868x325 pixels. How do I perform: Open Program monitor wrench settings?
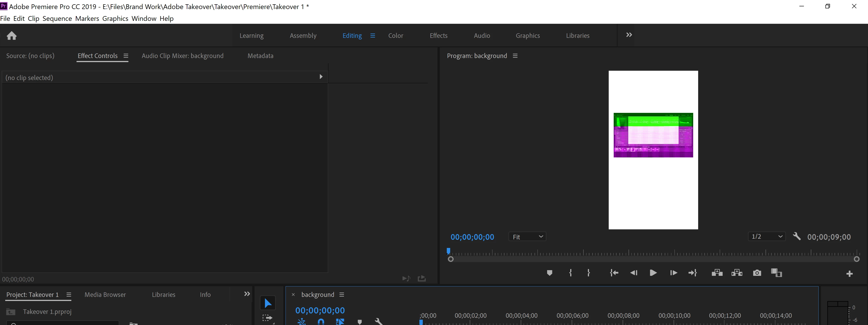click(x=797, y=236)
